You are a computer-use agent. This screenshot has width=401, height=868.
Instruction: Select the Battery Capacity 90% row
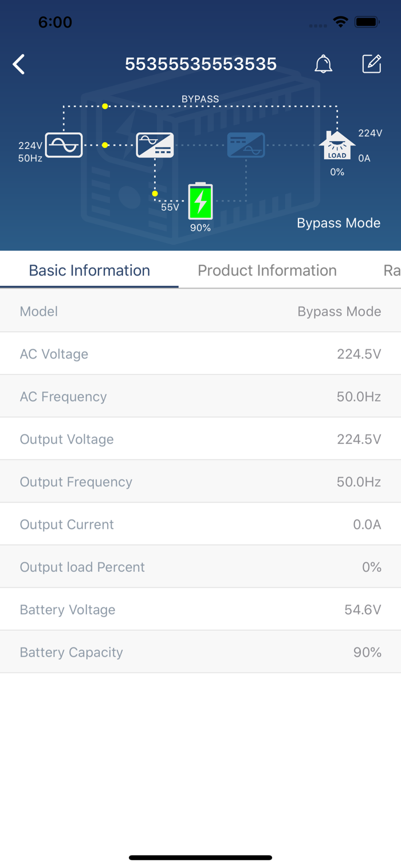click(x=200, y=652)
